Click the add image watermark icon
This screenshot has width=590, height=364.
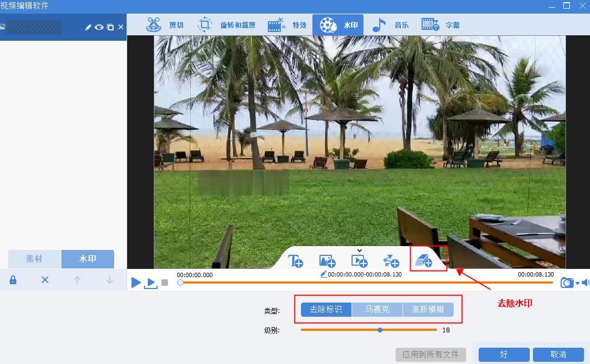(x=327, y=260)
